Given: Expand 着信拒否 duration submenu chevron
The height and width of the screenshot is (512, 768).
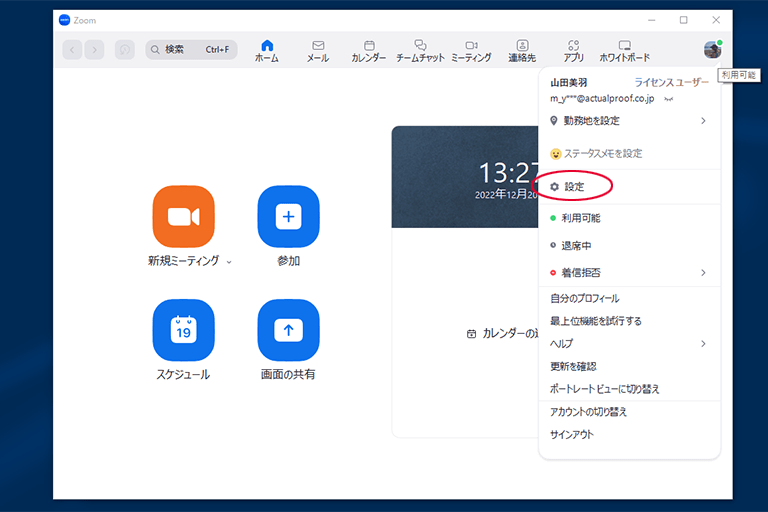Looking at the screenshot, I should (703, 272).
